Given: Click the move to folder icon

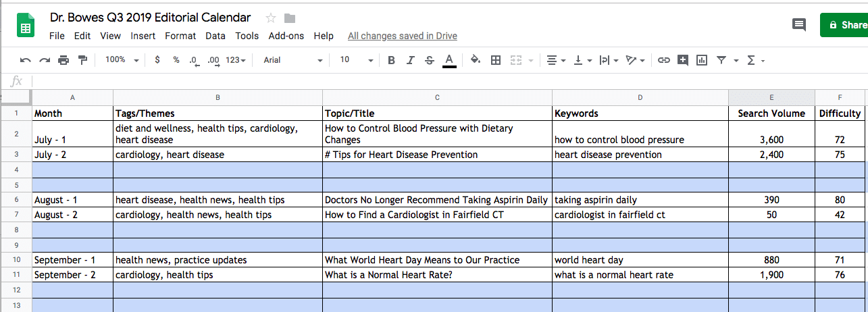Looking at the screenshot, I should (x=290, y=18).
